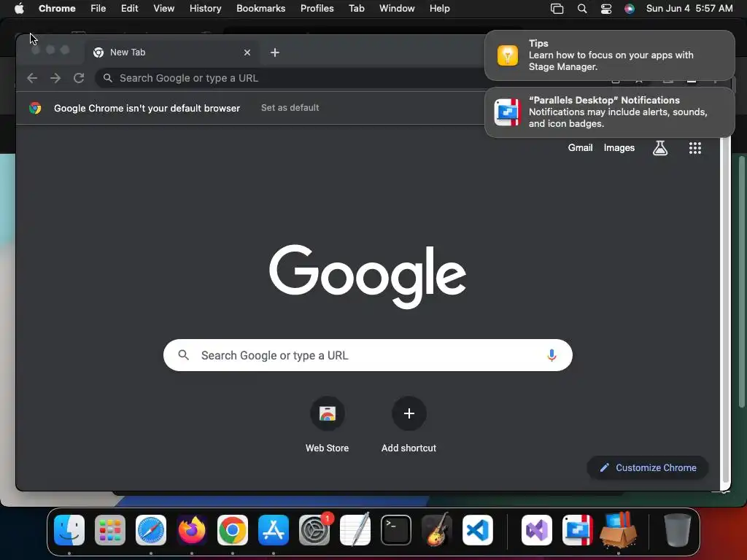Open the Window menu
The height and width of the screenshot is (560, 747).
[397, 9]
